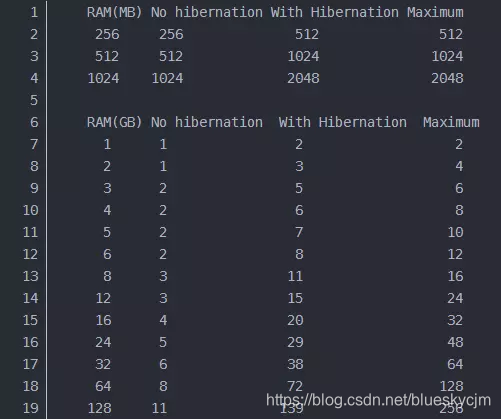
Task: Click No hibernation value 8 on line 18
Action: coord(163,386)
